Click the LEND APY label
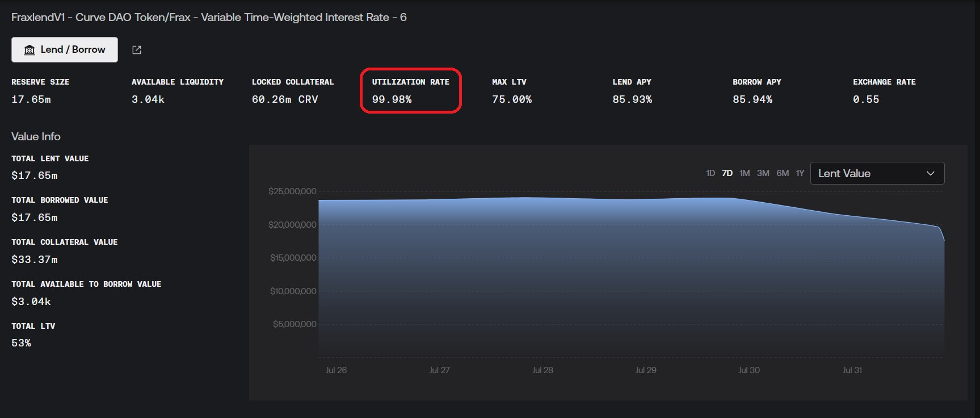The image size is (980, 418). (x=632, y=82)
